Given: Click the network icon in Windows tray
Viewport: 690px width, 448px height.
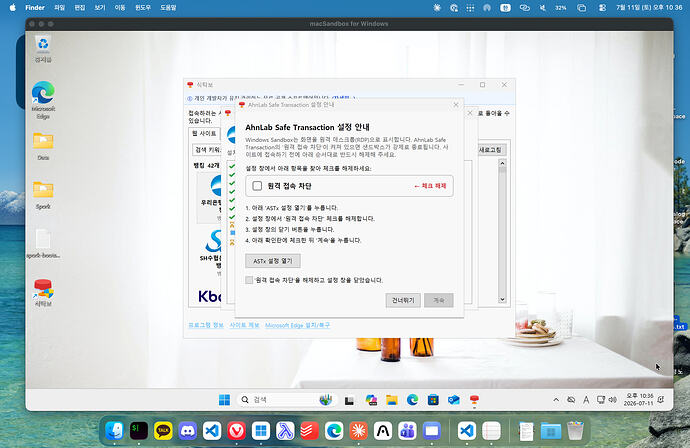Looking at the screenshot, I should (x=601, y=400).
